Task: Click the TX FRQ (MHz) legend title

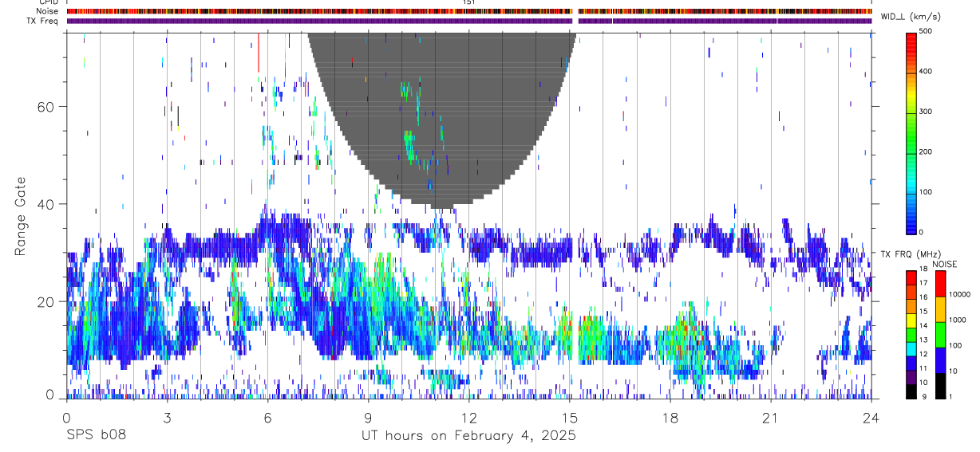Action: click(911, 254)
